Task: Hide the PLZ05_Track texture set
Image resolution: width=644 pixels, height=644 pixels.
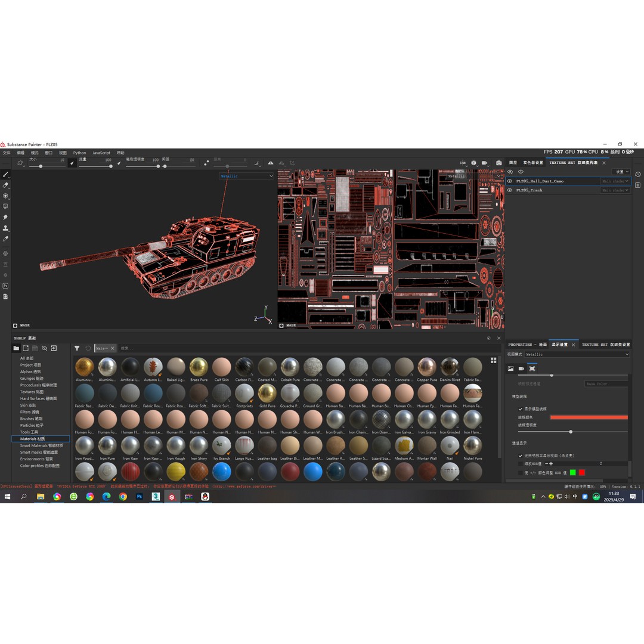Action: (x=510, y=190)
